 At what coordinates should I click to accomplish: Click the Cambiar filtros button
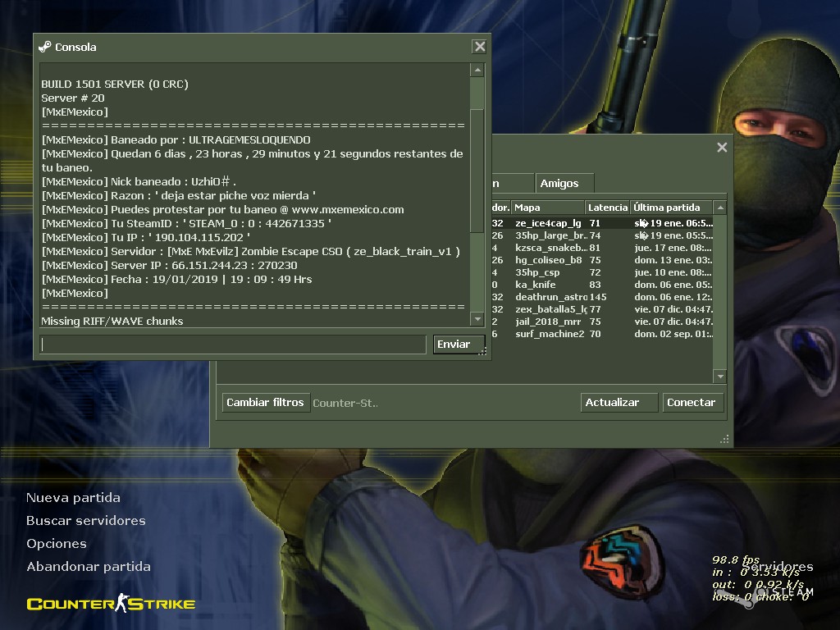click(266, 402)
